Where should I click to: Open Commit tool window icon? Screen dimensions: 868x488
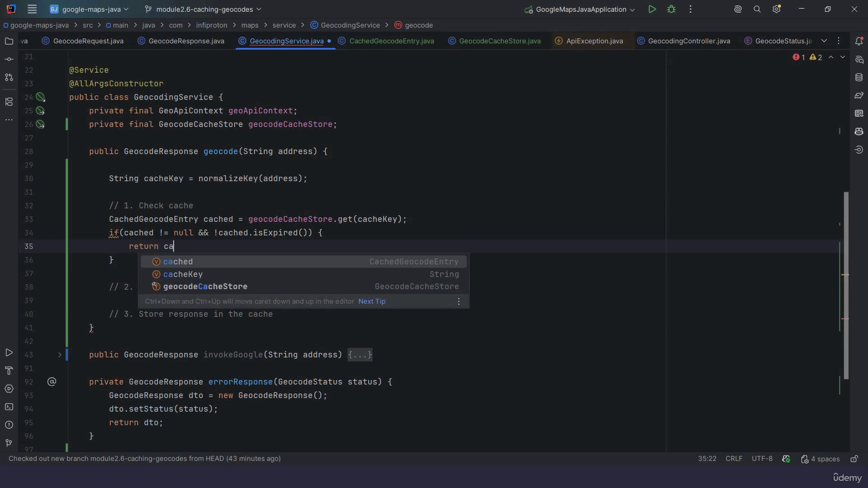(9, 59)
